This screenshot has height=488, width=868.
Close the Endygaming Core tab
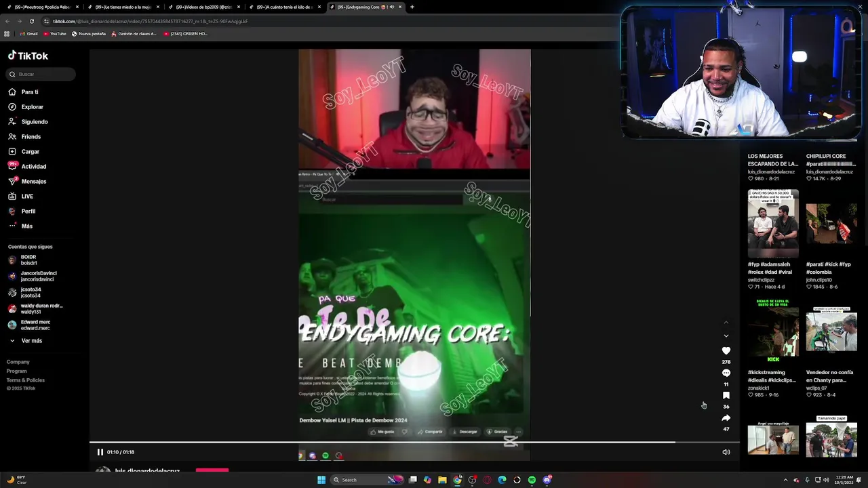(x=400, y=7)
